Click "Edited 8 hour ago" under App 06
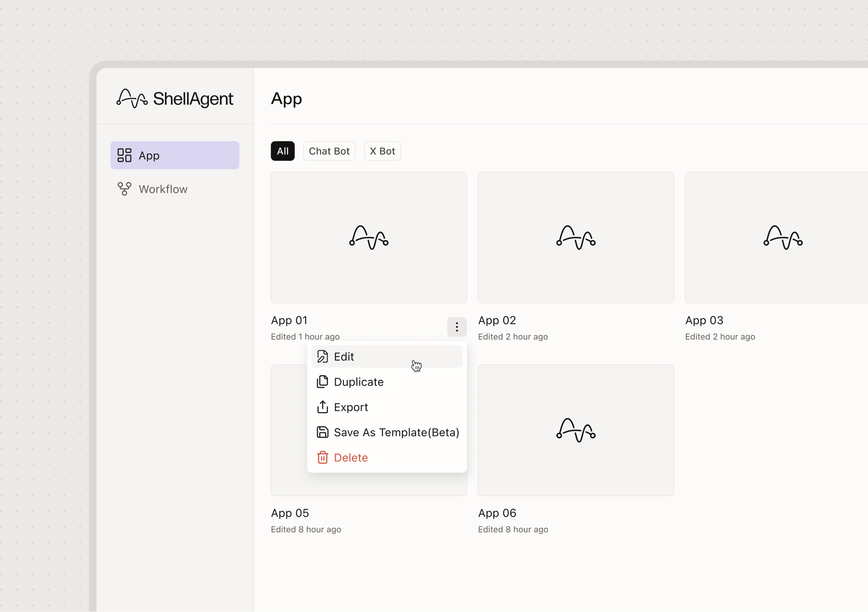 click(x=513, y=529)
